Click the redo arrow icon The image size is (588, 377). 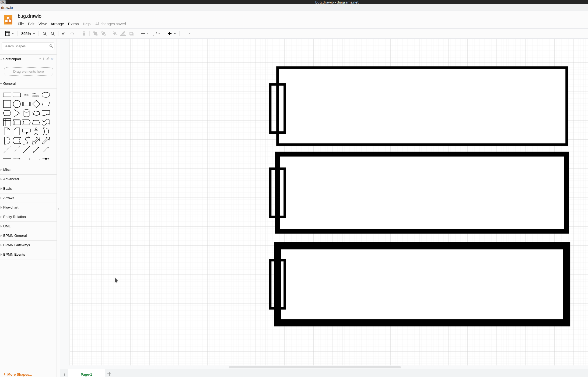click(72, 34)
